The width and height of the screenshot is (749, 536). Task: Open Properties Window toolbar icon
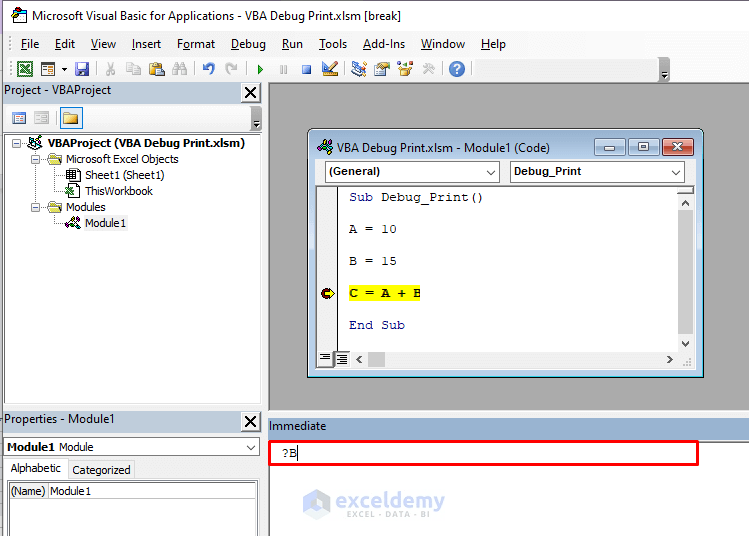(382, 69)
